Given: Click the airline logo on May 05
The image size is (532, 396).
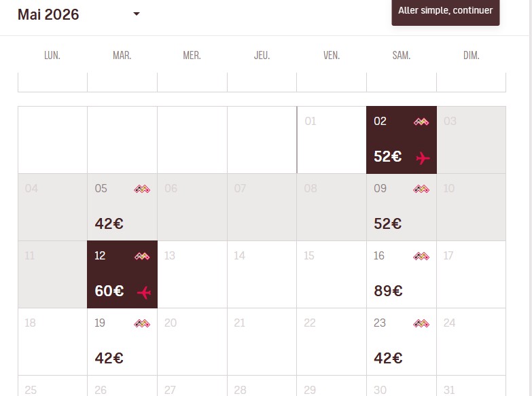Looking at the screenshot, I should tap(142, 189).
